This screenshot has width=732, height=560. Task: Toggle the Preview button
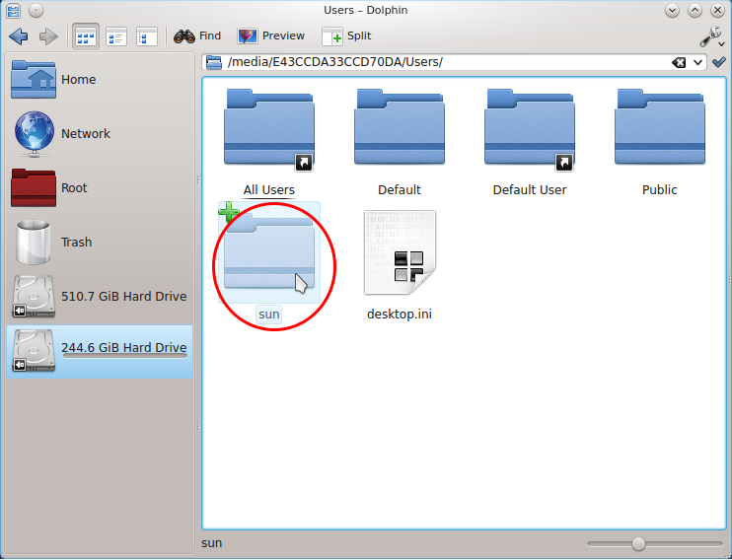pos(270,35)
